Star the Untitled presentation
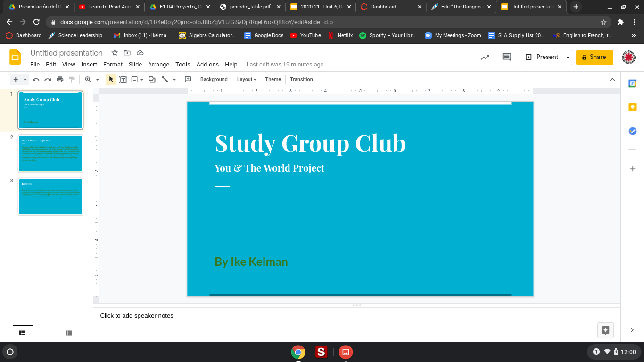The image size is (644, 362). 115,53
